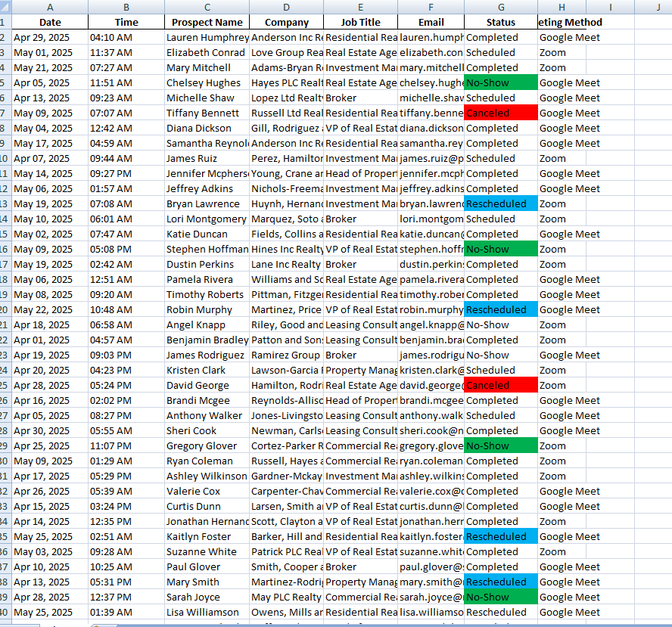Select column G header letter

pyautogui.click(x=501, y=7)
